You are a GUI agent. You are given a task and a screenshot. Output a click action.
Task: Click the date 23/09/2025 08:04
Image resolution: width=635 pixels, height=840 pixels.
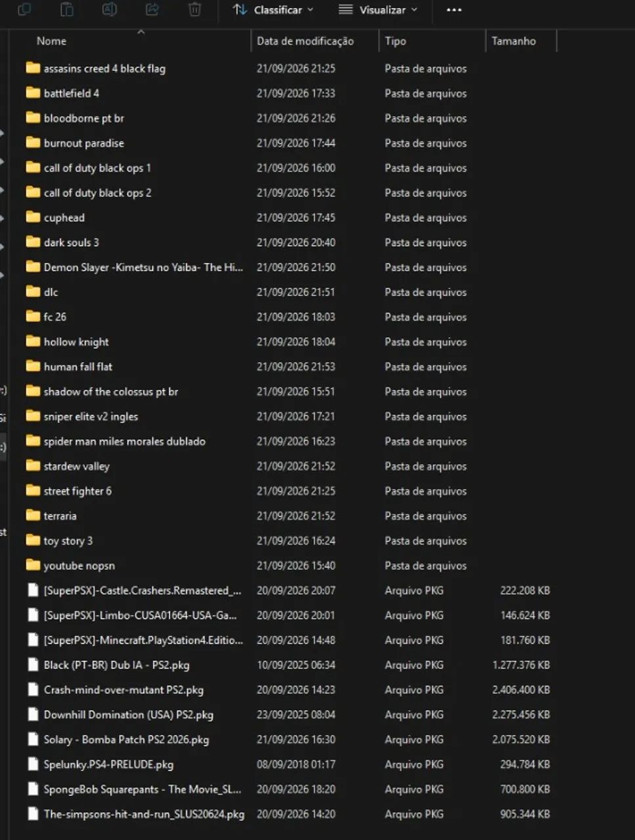click(296, 715)
